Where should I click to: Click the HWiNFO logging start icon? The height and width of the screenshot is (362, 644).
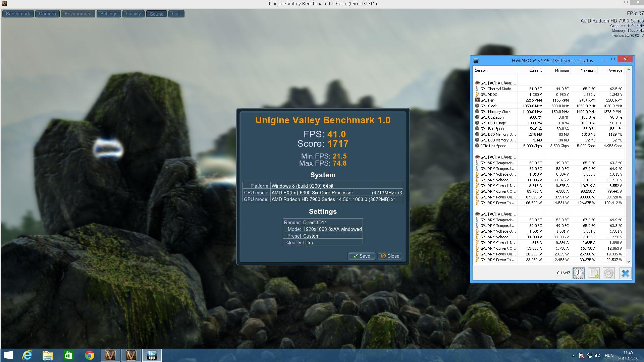pos(594,273)
